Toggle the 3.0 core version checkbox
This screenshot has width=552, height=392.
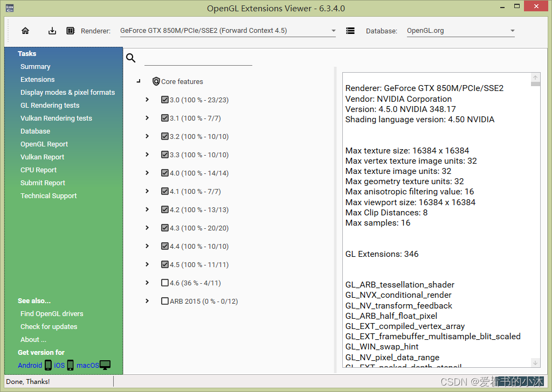(165, 100)
